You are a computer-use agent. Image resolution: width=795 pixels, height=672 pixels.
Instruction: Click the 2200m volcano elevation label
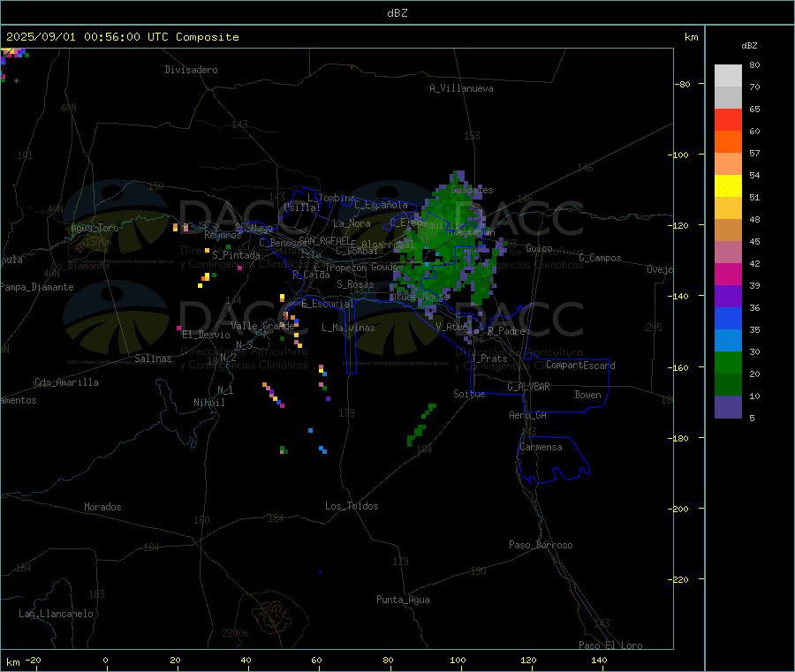point(235,633)
